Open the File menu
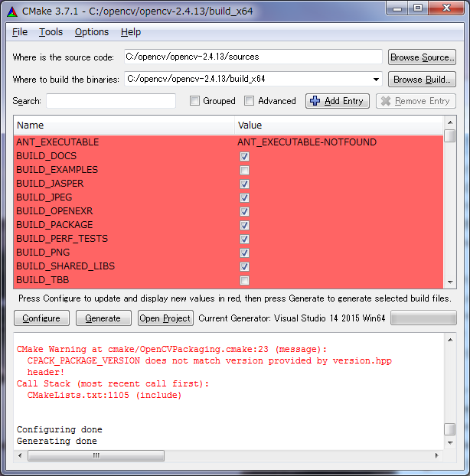 tap(20, 32)
